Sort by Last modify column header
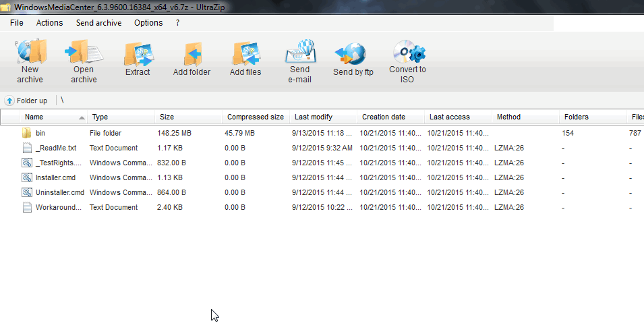Image resolution: width=644 pixels, height=336 pixels. tap(314, 117)
